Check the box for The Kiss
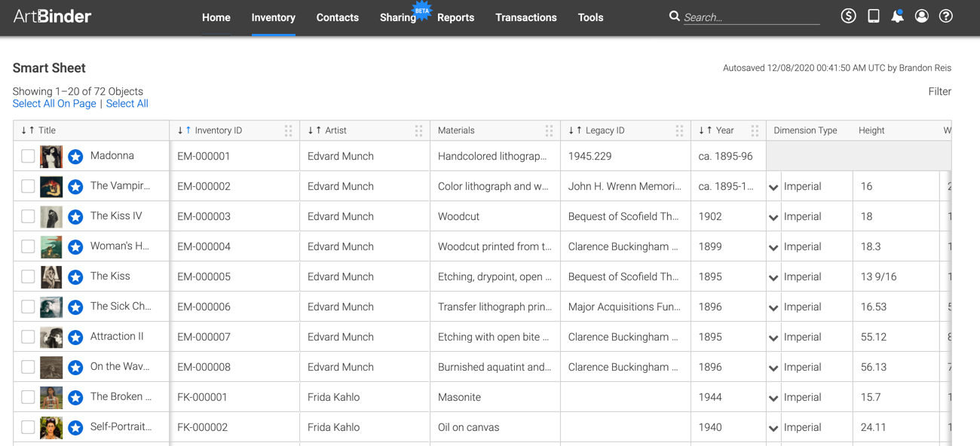 [x=28, y=276]
